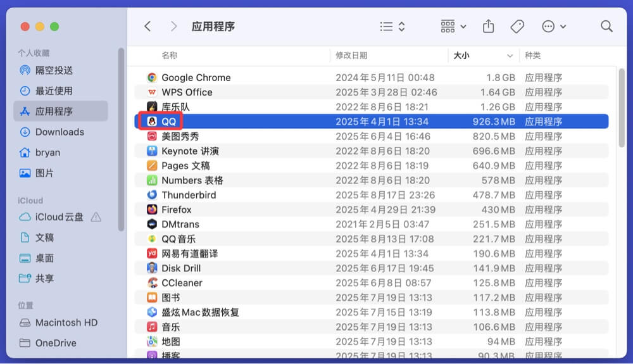Image resolution: width=633 pixels, height=364 pixels.
Task: Click file list vertical scrollbar
Action: point(622,108)
